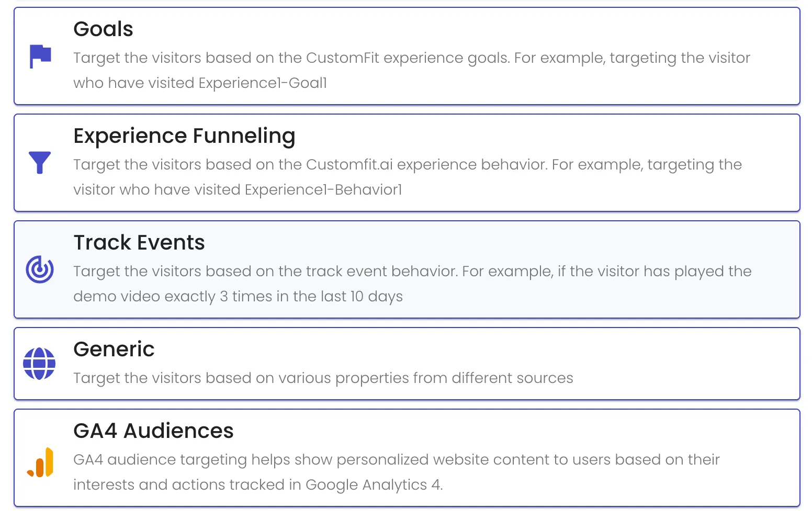Pick the GA4 Audiences targeting card

coord(407,458)
